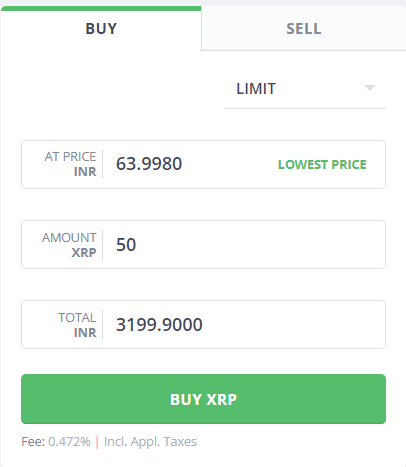This screenshot has width=406, height=467.
Task: Click the gray arrow beside LIMIT
Action: (370, 88)
